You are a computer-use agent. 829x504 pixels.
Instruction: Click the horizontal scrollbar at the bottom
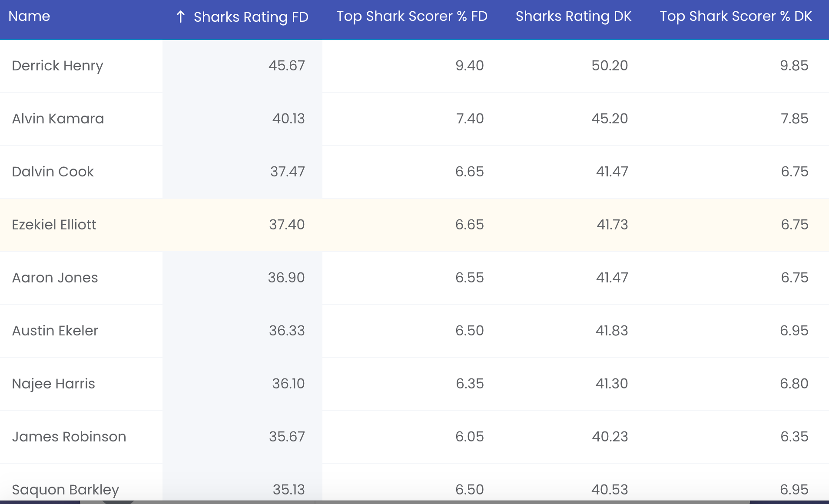click(x=414, y=502)
